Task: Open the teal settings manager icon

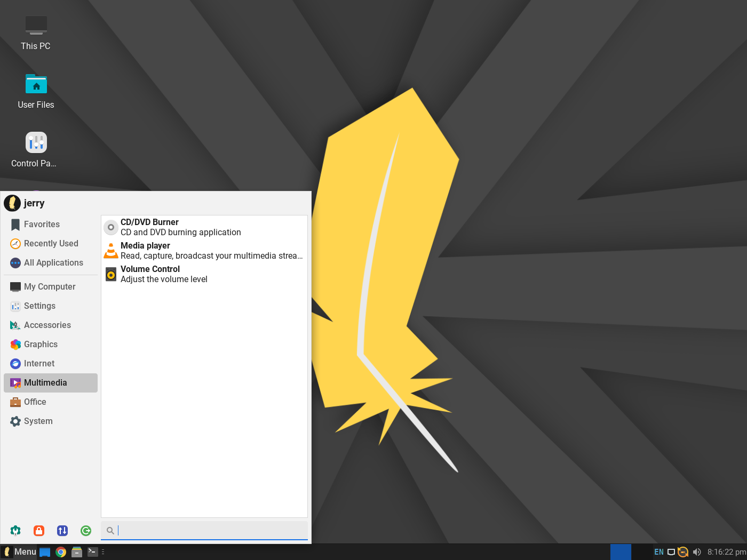Action: [x=15, y=530]
